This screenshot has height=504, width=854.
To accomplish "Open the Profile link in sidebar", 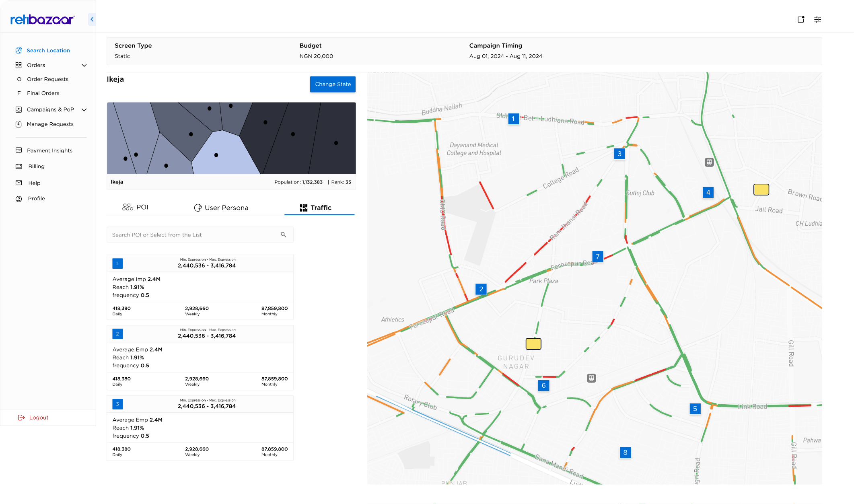I will pos(36,199).
